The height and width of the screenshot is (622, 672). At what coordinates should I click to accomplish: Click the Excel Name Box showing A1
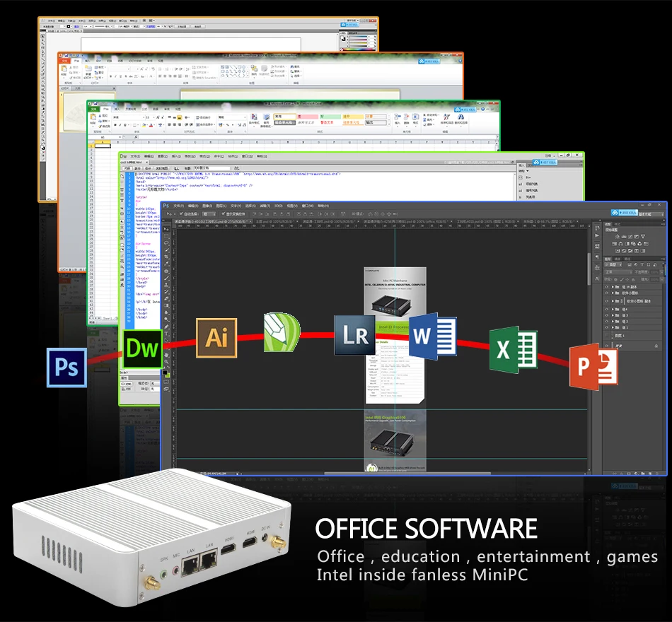tap(105, 137)
